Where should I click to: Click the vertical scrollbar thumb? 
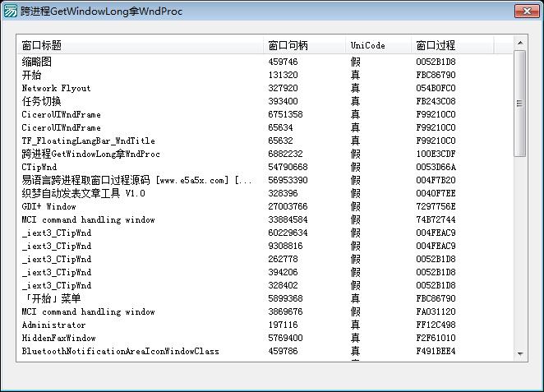(x=519, y=103)
